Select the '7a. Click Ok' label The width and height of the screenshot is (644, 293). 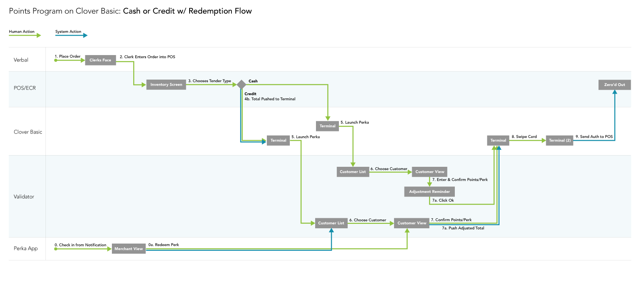(443, 200)
